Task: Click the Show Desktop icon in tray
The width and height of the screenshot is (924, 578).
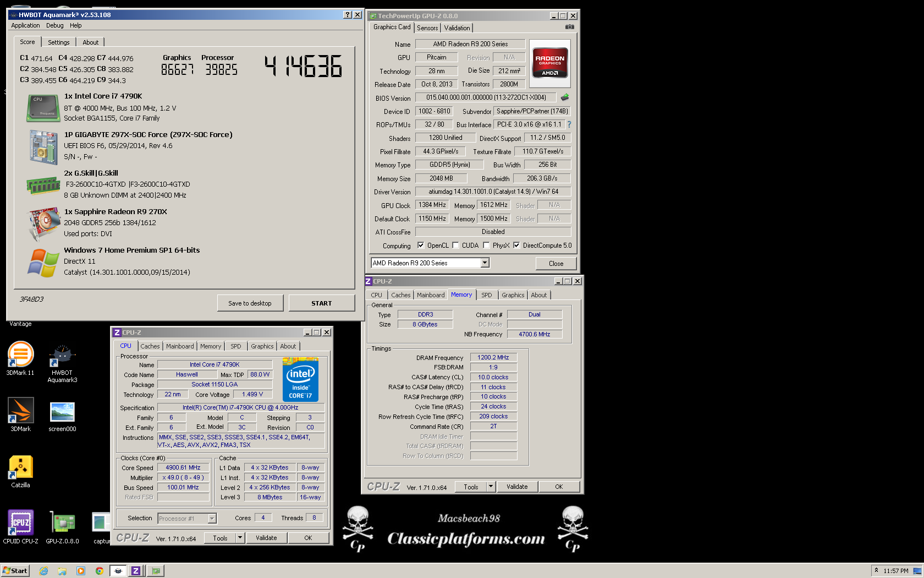Action: coord(917,571)
